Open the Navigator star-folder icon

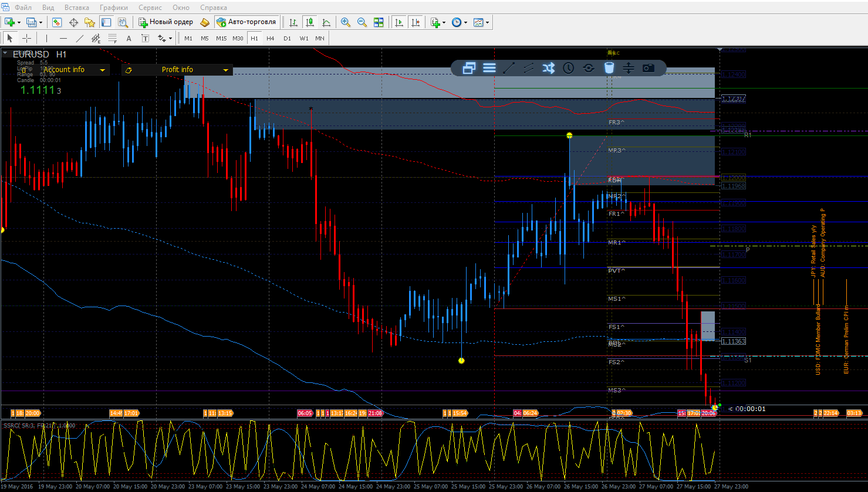pos(90,22)
